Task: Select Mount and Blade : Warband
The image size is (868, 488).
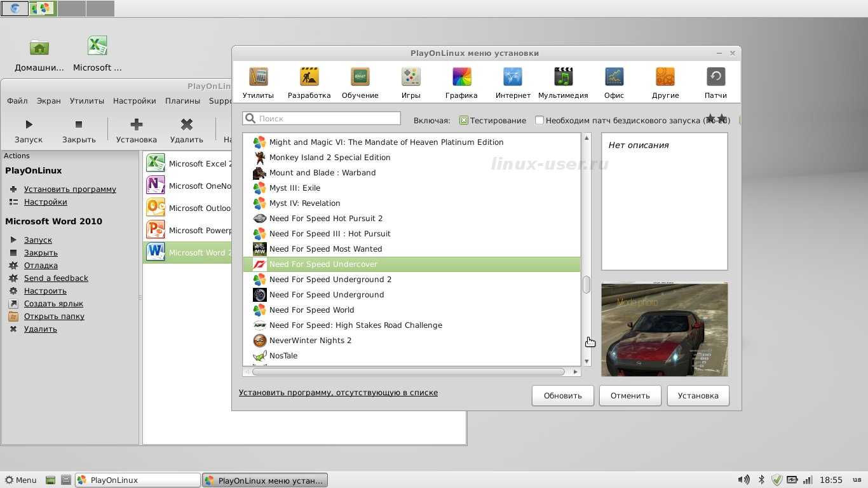Action: coord(412,173)
